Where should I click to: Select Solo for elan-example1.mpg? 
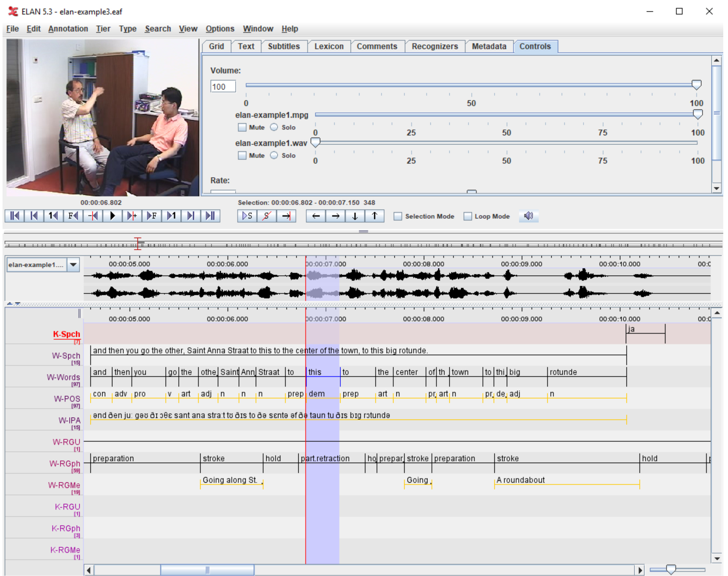pos(274,127)
